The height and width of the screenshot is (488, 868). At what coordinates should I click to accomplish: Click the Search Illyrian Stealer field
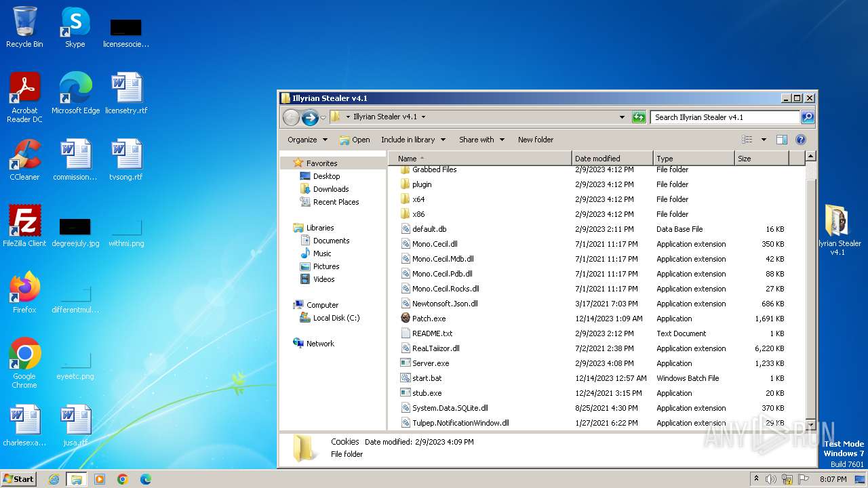(x=724, y=117)
